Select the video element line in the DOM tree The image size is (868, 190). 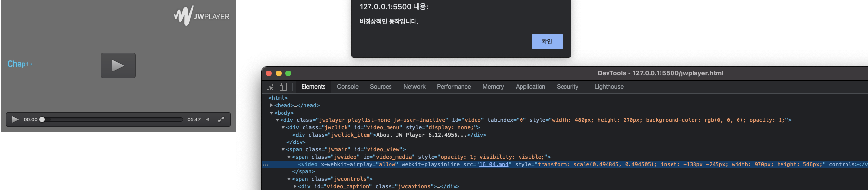(565, 164)
